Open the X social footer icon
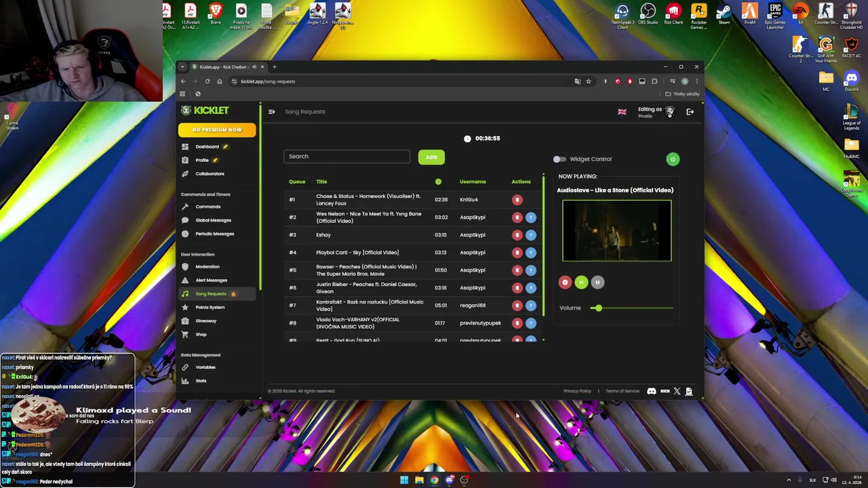The image size is (868, 488). point(677,391)
